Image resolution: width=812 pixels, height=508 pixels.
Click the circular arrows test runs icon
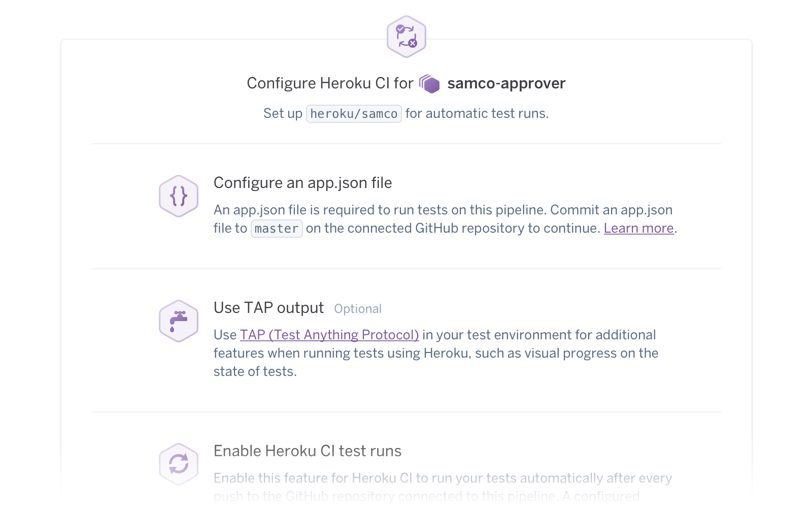(179, 464)
